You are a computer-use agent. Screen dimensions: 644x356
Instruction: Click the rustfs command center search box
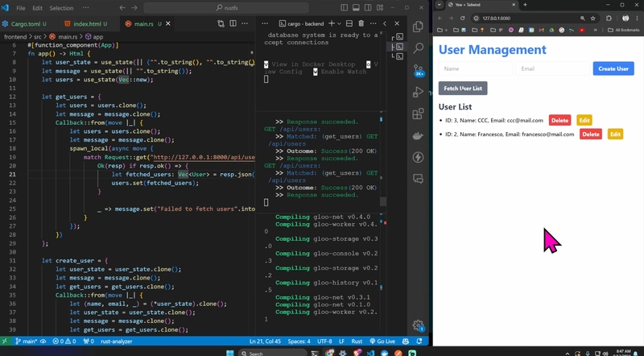pyautogui.click(x=226, y=8)
